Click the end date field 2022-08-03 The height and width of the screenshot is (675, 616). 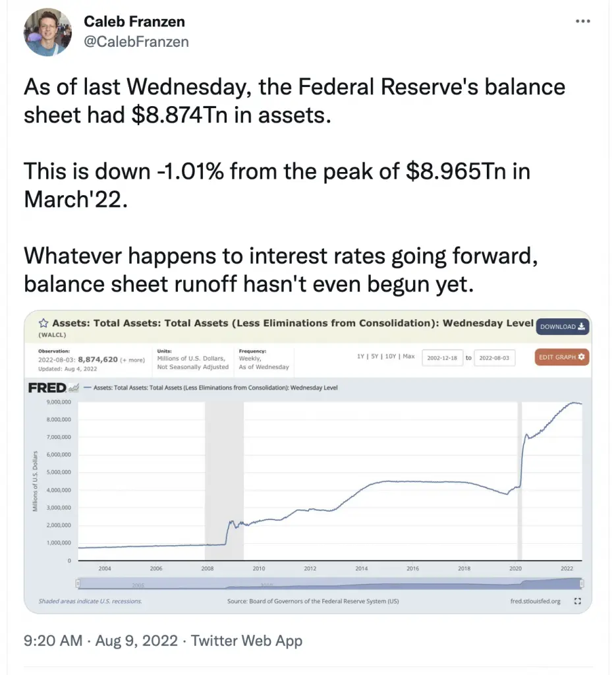[x=494, y=358]
